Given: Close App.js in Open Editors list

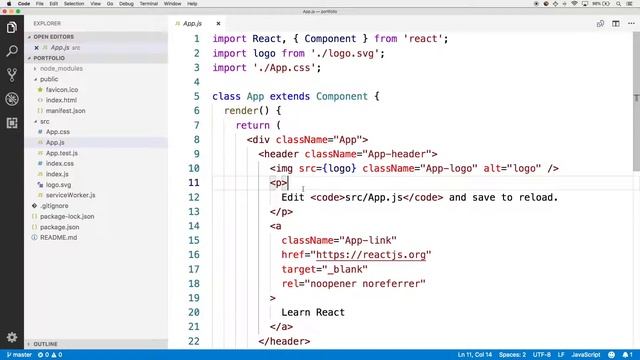Looking at the screenshot, I should (x=36, y=48).
